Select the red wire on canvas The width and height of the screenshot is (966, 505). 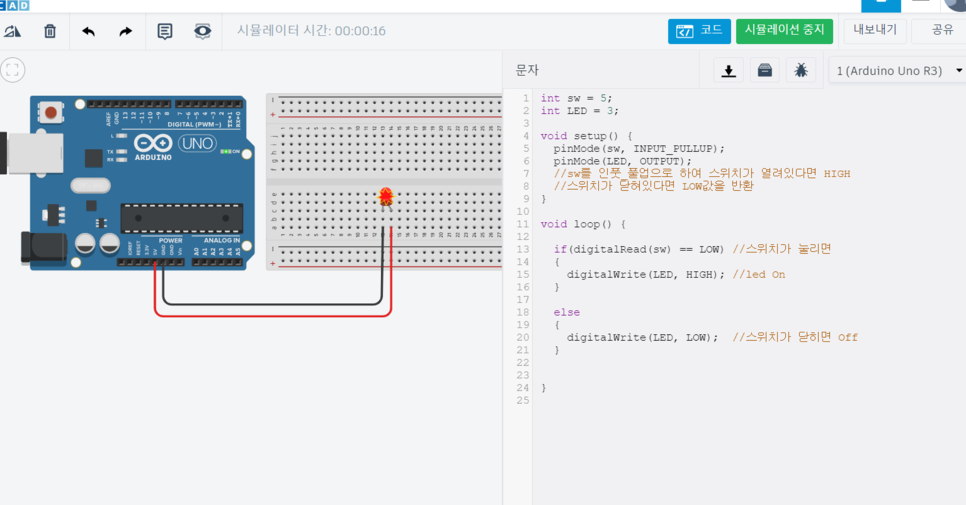click(273, 316)
